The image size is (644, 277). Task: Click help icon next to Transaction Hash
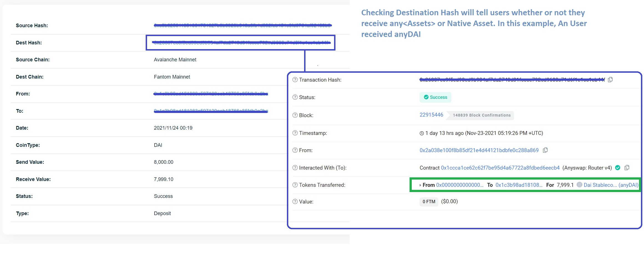click(x=295, y=80)
